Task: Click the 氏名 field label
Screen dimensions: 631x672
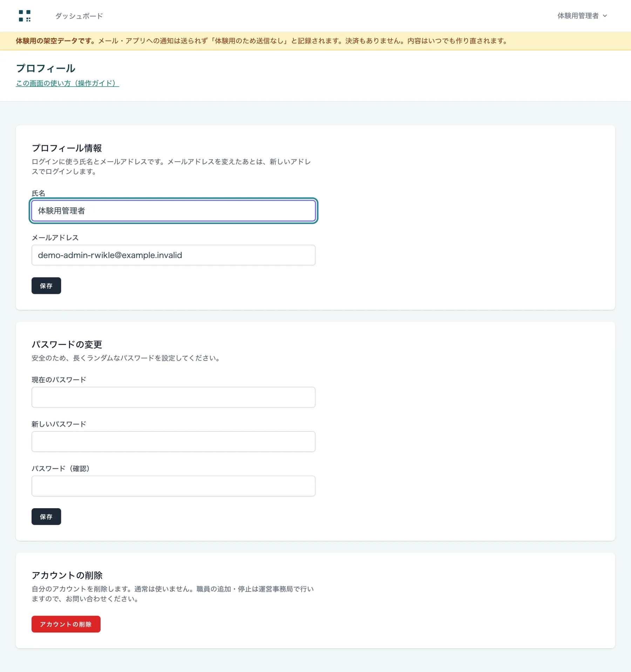Action: pos(38,193)
